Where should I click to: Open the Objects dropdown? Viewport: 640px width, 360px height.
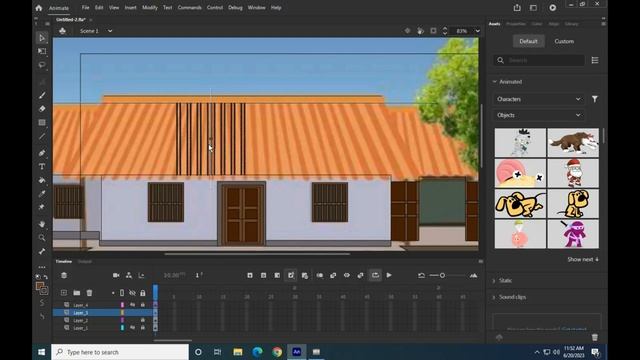pyautogui.click(x=538, y=115)
